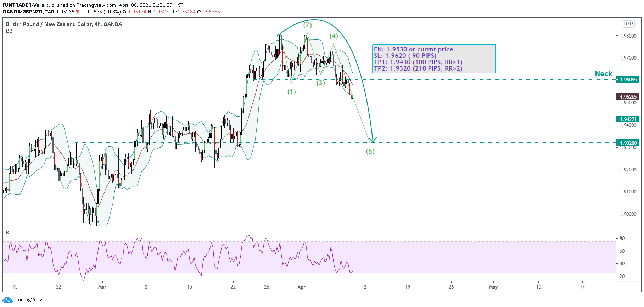Click wave label (3) on the chart
This screenshot has width=644, height=307.
[320, 83]
